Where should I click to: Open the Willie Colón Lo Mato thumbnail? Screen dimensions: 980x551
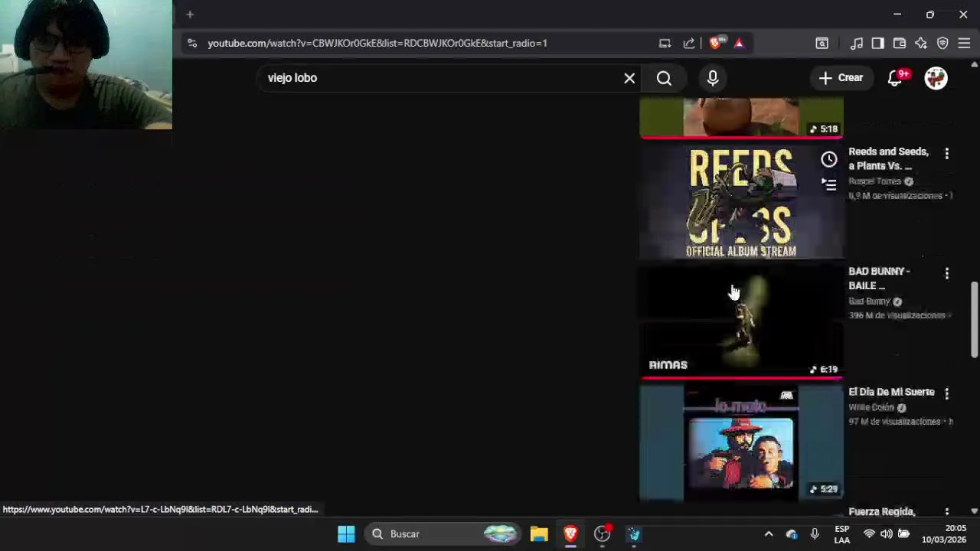pos(741,443)
